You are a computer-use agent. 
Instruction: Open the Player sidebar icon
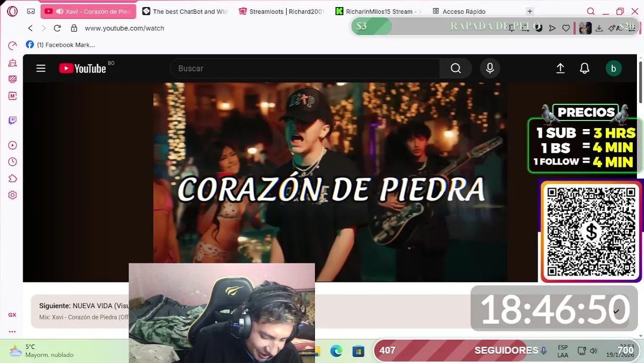click(13, 145)
